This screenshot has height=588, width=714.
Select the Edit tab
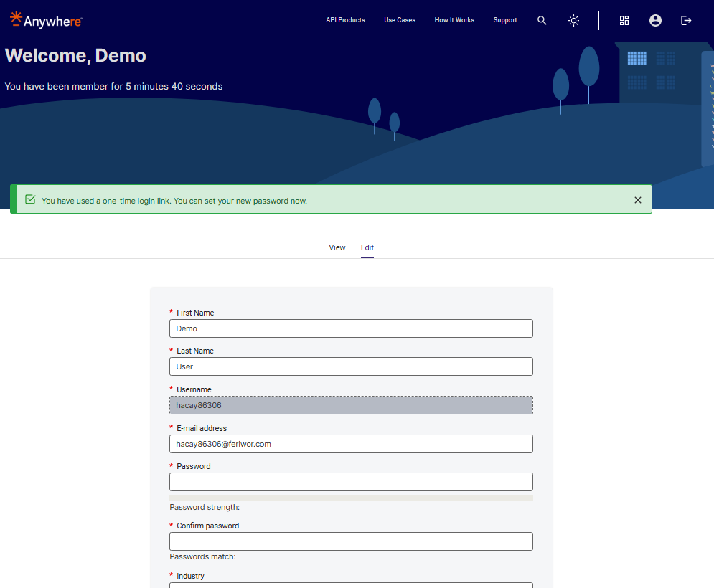coord(367,247)
